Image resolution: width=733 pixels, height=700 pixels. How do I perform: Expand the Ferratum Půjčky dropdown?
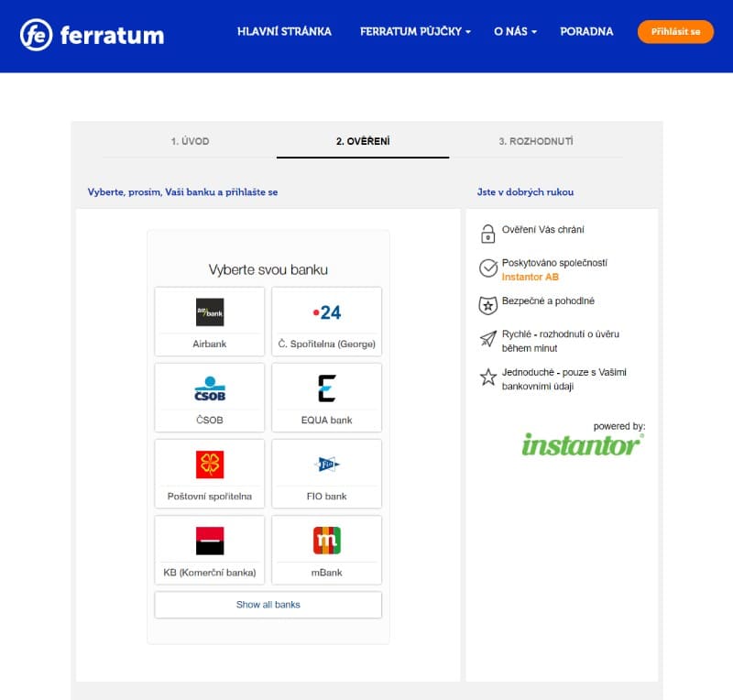pos(415,31)
